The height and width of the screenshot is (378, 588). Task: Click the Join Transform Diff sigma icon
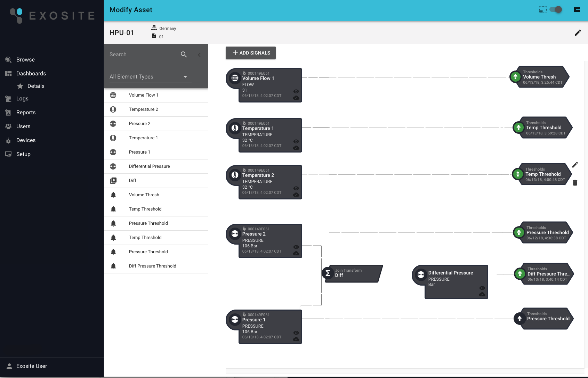pyautogui.click(x=327, y=273)
